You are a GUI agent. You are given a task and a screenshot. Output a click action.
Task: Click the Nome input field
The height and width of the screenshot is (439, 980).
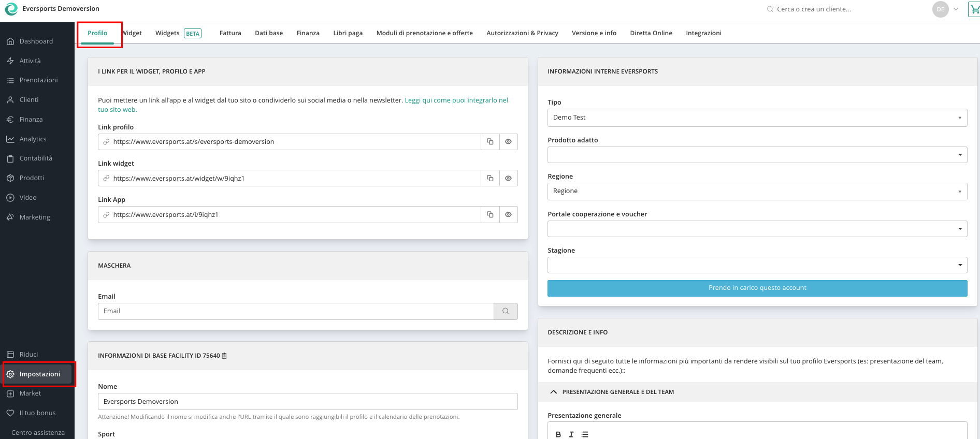pos(308,402)
